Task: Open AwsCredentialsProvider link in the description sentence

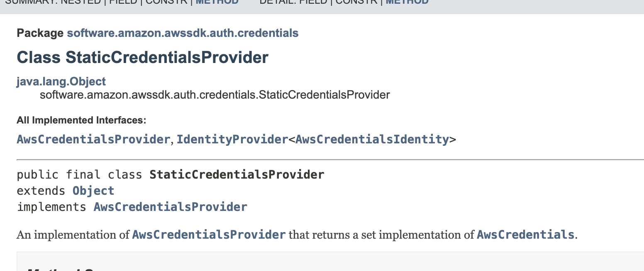Action: (209, 235)
